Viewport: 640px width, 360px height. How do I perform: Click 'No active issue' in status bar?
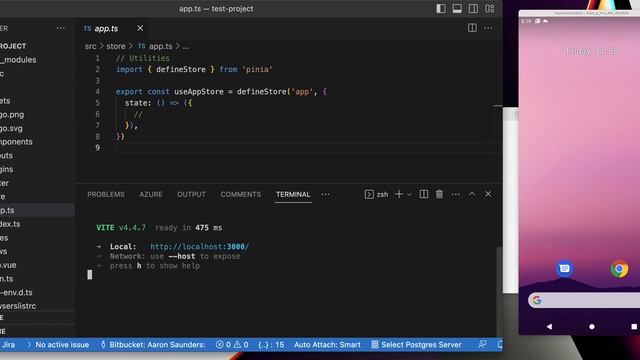pos(58,345)
